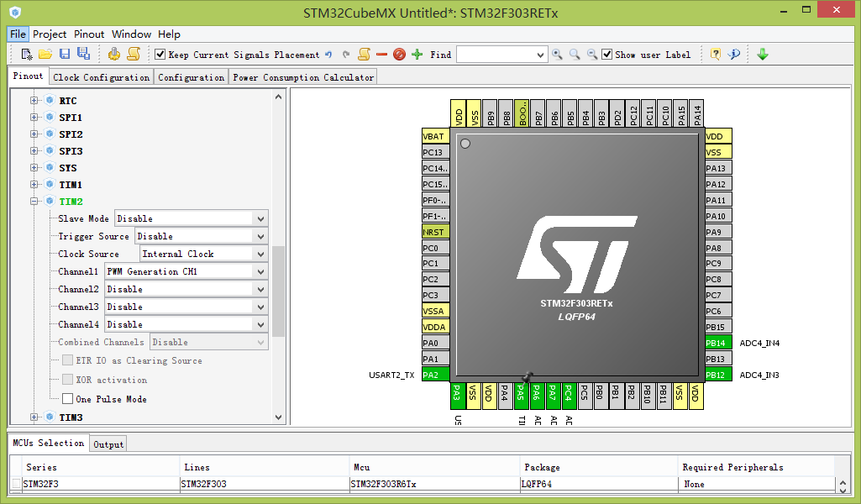This screenshot has height=504, width=861.
Task: Click the Redo arrow in toolbar
Action: pyautogui.click(x=346, y=55)
